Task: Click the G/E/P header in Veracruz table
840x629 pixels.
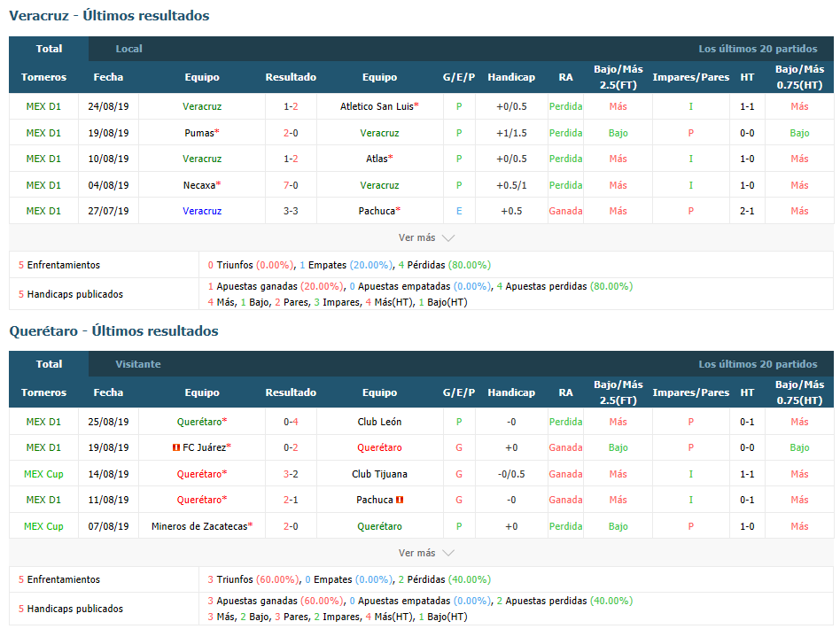Action: (x=459, y=77)
